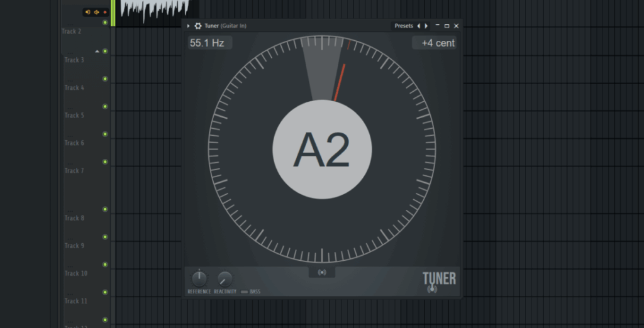Open the Tuner plugin gear settings

point(198,26)
